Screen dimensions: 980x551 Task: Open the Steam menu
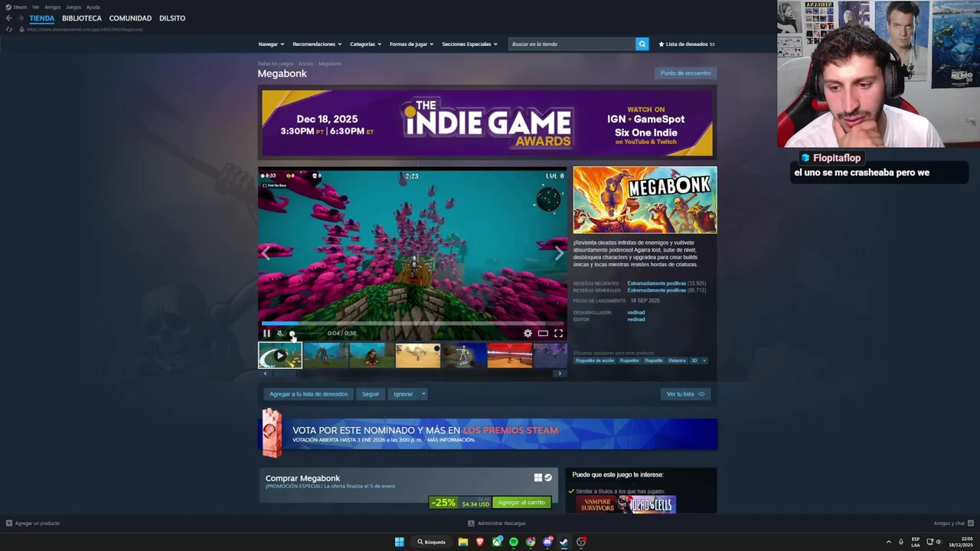pos(16,7)
